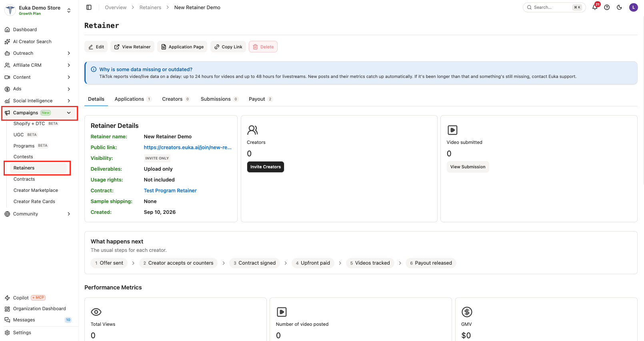Open the Euka Demo Store switcher

[x=38, y=10]
